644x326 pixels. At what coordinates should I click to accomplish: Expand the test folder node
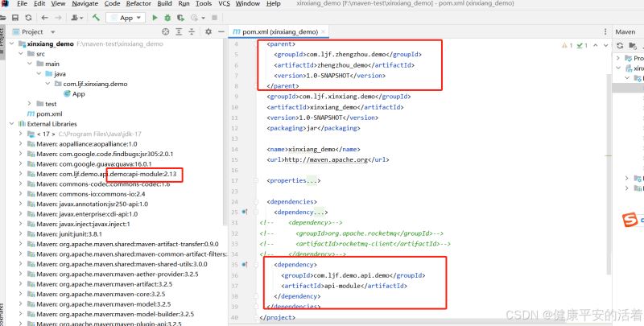pyautogui.click(x=30, y=104)
